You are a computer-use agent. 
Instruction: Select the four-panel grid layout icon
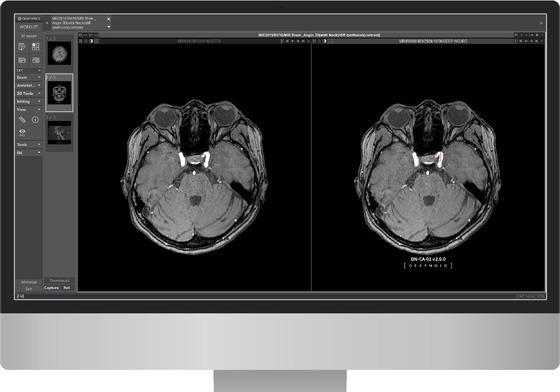35,47
